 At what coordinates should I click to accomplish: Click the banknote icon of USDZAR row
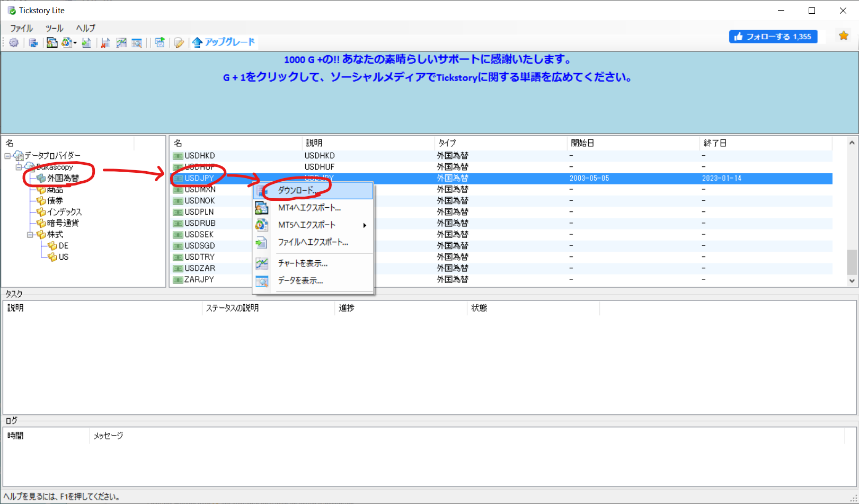(x=178, y=268)
